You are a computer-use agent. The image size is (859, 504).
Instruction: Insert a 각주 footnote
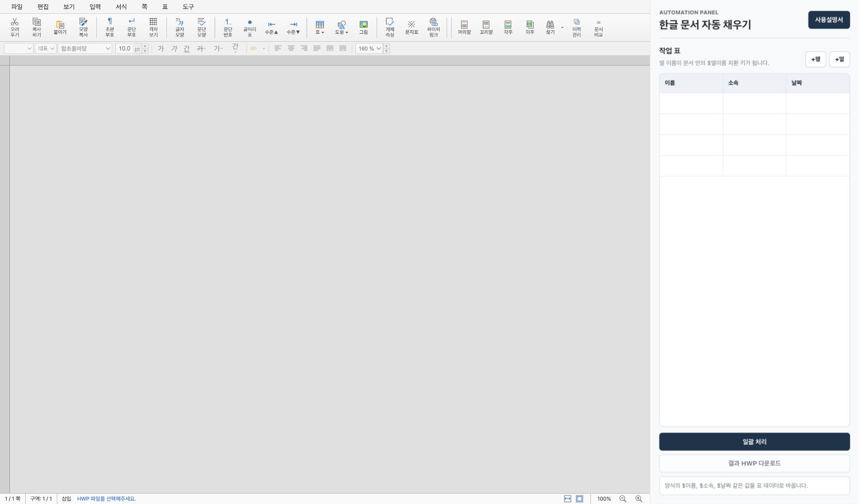(508, 27)
